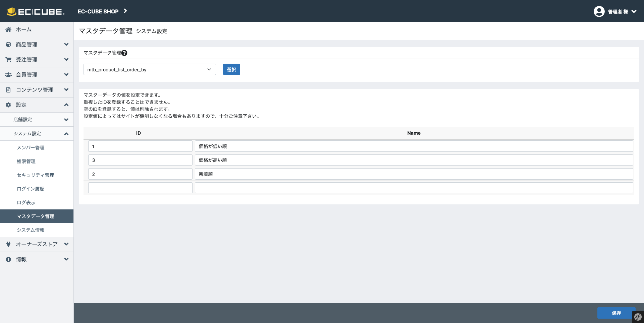The width and height of the screenshot is (644, 323).
Task: Click the EC-CUBE logo
Action: (36, 12)
